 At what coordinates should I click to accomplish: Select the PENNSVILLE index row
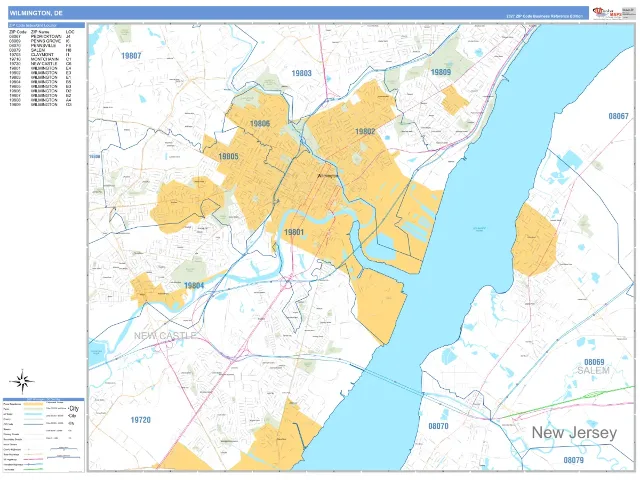click(40, 46)
